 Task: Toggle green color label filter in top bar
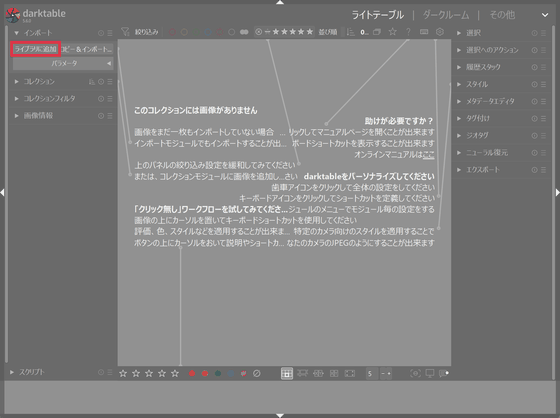[196, 32]
